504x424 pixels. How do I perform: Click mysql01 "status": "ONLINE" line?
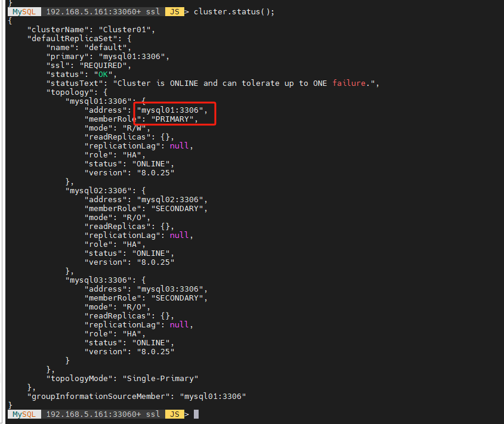click(x=129, y=164)
